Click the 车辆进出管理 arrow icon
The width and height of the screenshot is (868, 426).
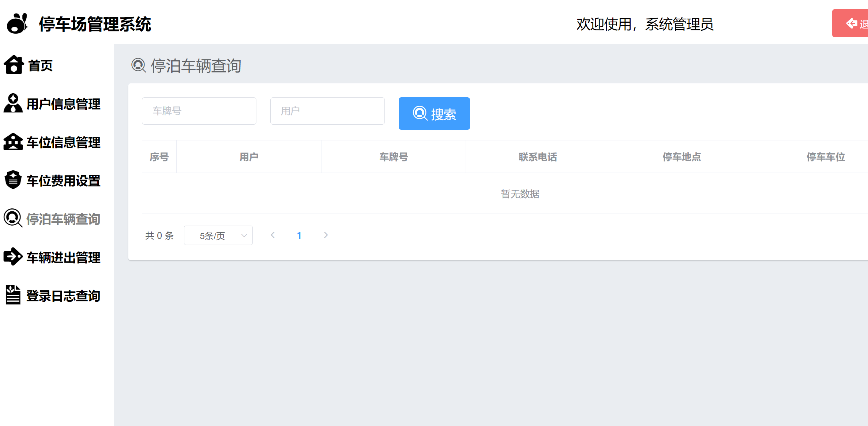(12, 257)
